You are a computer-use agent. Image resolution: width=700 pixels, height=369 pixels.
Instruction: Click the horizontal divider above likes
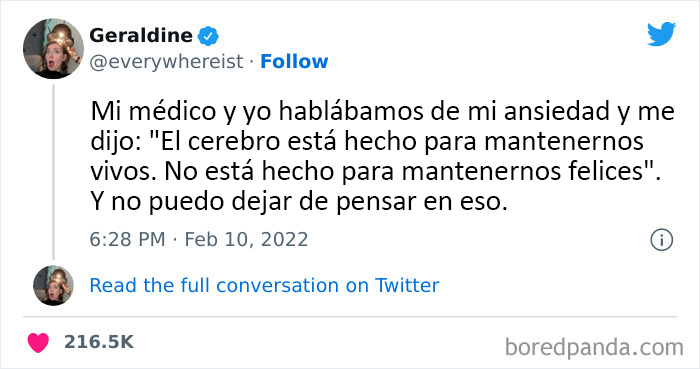point(350,317)
